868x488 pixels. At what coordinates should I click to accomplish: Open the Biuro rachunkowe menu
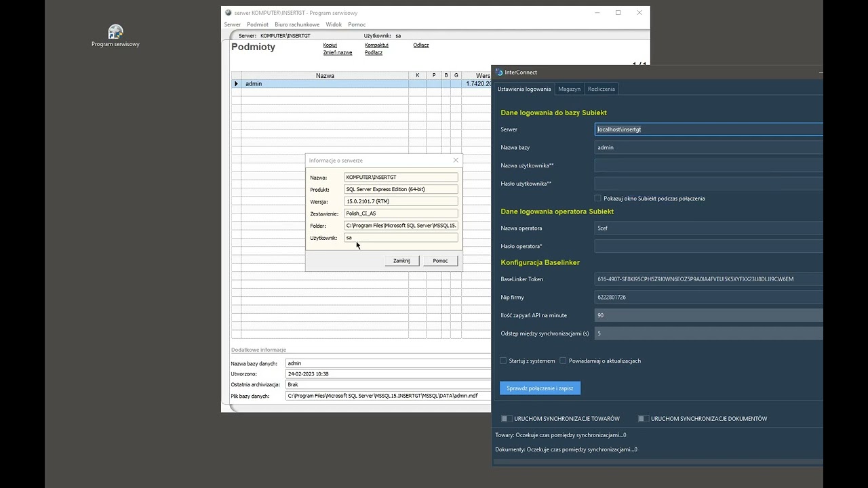click(x=297, y=24)
